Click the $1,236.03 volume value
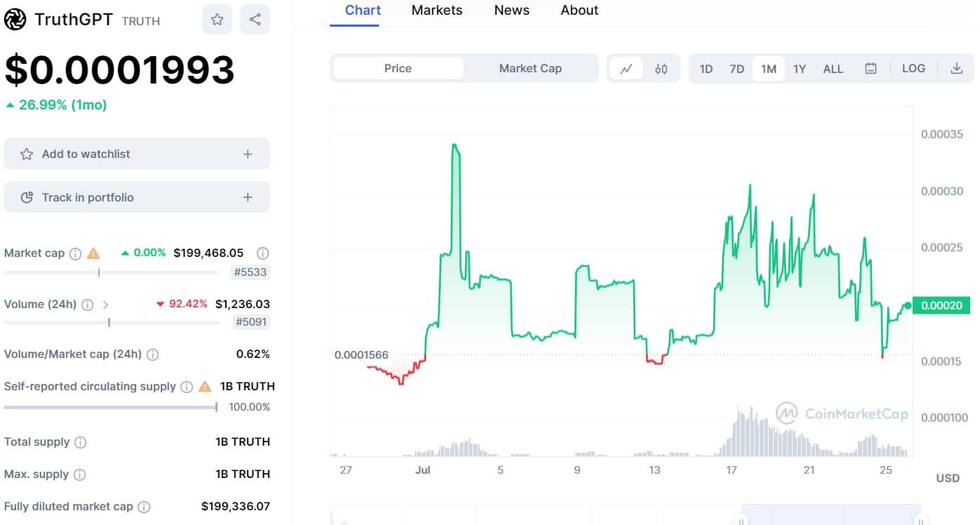980x525 pixels. pyautogui.click(x=242, y=304)
